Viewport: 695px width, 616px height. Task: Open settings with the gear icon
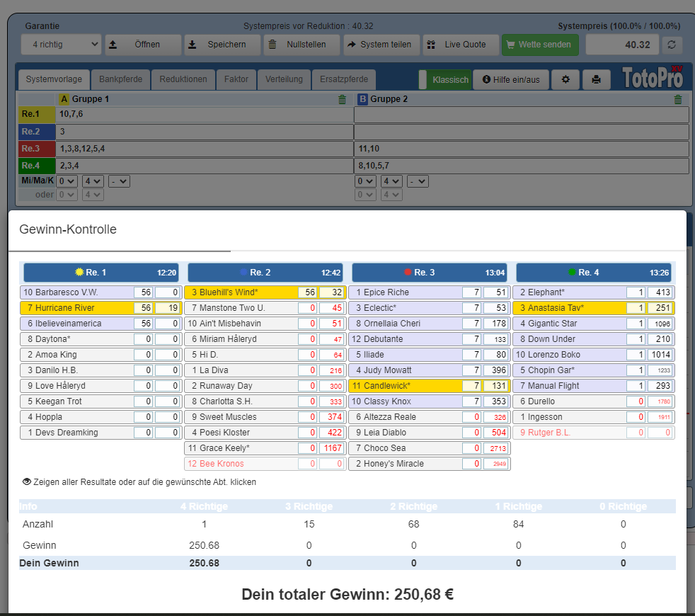565,80
